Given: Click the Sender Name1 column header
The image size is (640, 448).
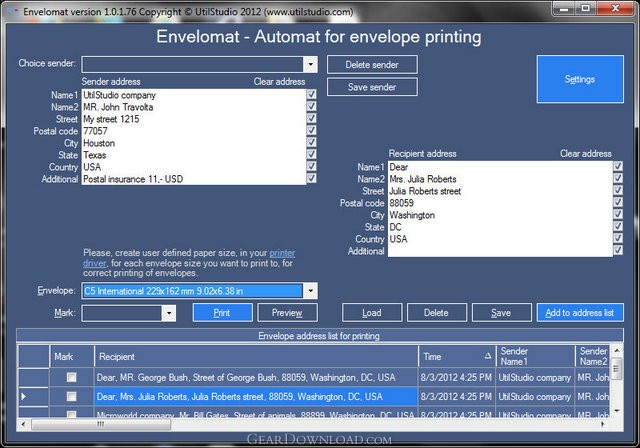Looking at the screenshot, I should 535,357.
